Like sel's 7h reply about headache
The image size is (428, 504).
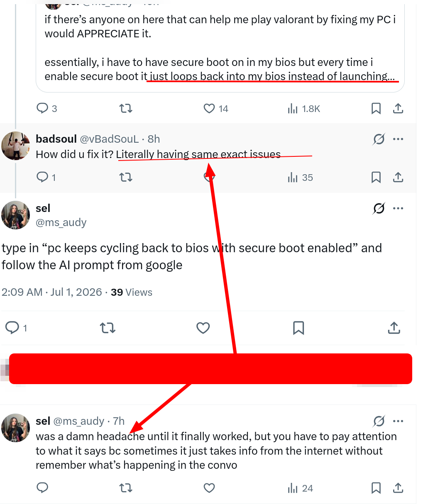tap(209, 488)
